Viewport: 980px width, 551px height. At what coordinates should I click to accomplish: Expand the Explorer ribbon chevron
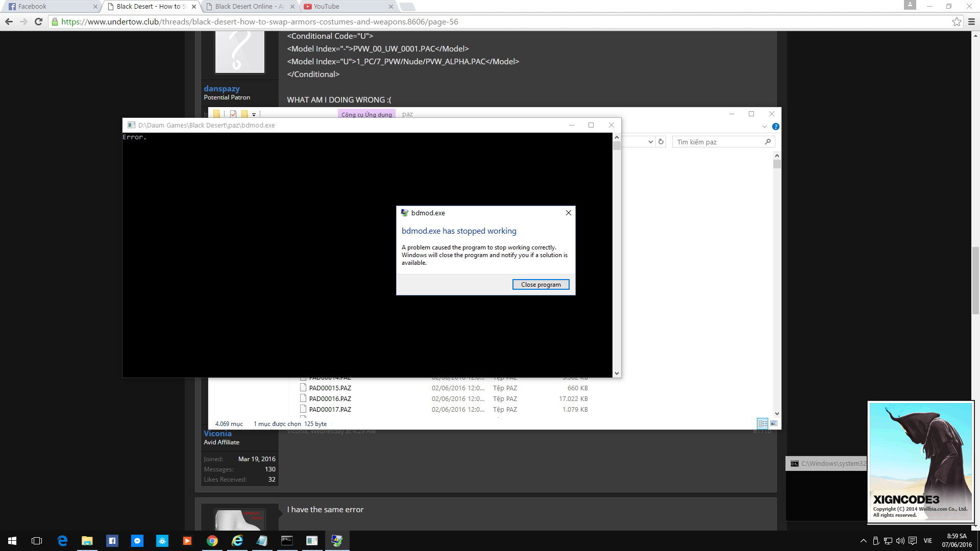coord(764,127)
